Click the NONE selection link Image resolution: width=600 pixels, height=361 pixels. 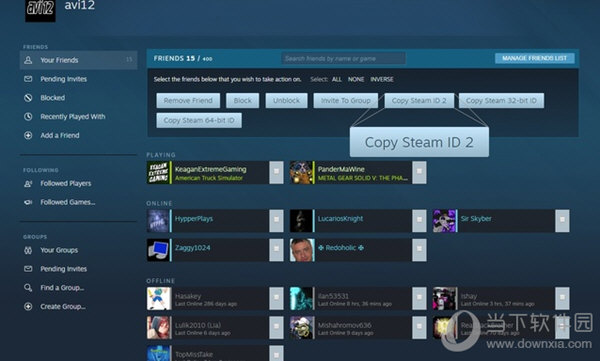click(356, 79)
